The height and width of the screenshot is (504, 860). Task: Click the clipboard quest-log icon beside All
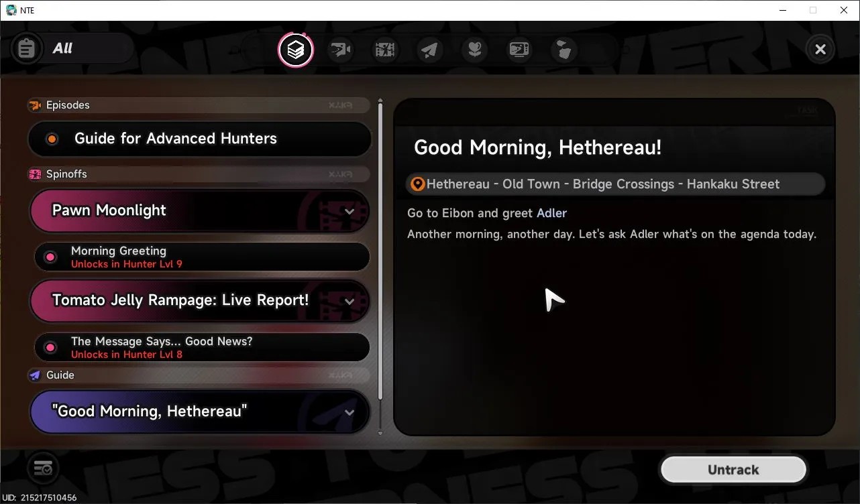click(27, 49)
